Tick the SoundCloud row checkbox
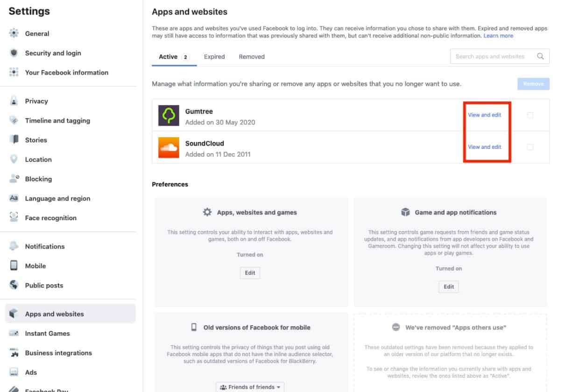Viewport: 586px width, 392px height. pos(530,147)
